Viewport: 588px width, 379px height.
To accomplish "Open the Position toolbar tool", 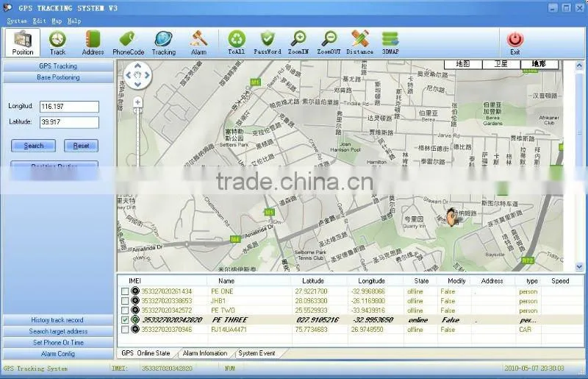I will tap(23, 43).
